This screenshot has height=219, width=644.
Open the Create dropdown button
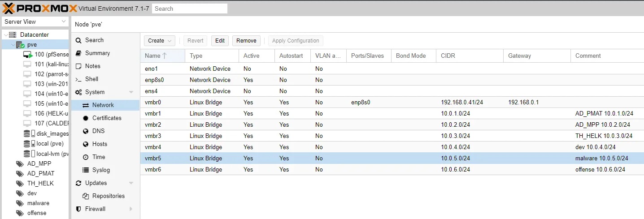click(160, 40)
